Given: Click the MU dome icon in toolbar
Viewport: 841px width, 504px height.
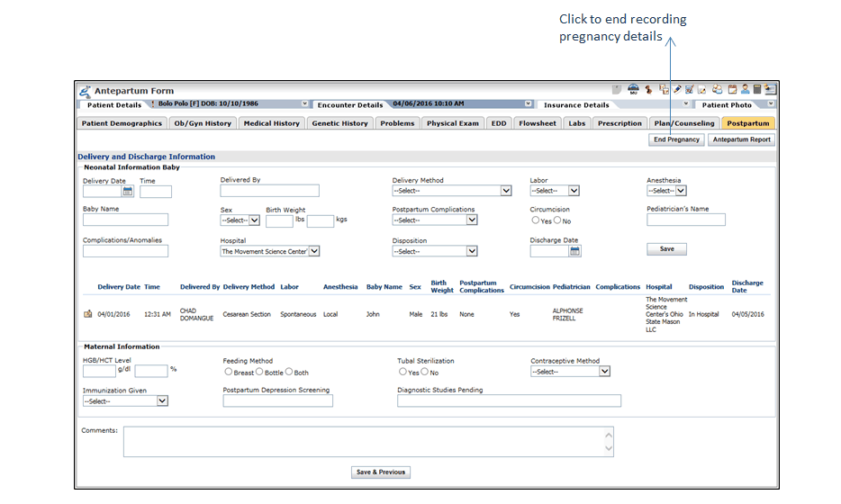Looking at the screenshot, I should pos(633,90).
